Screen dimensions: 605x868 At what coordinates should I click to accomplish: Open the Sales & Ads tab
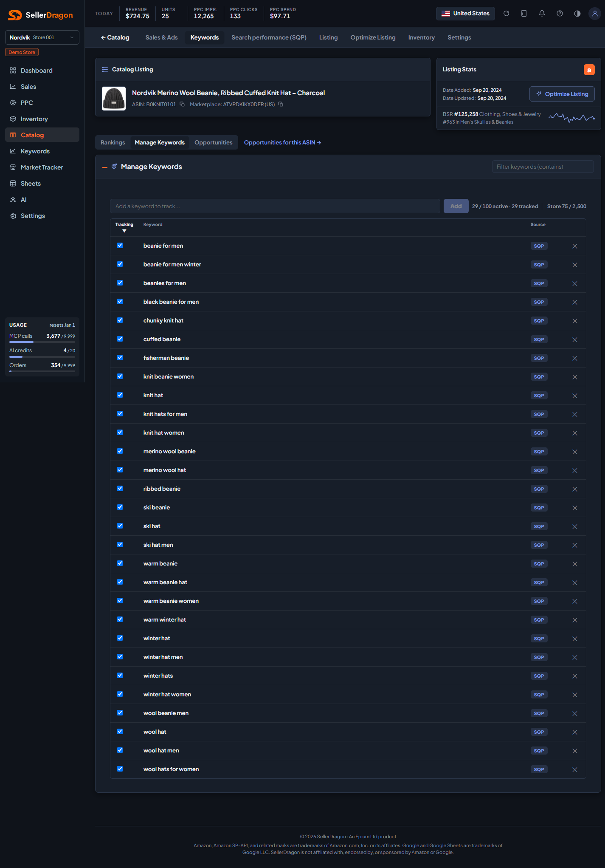(x=161, y=37)
